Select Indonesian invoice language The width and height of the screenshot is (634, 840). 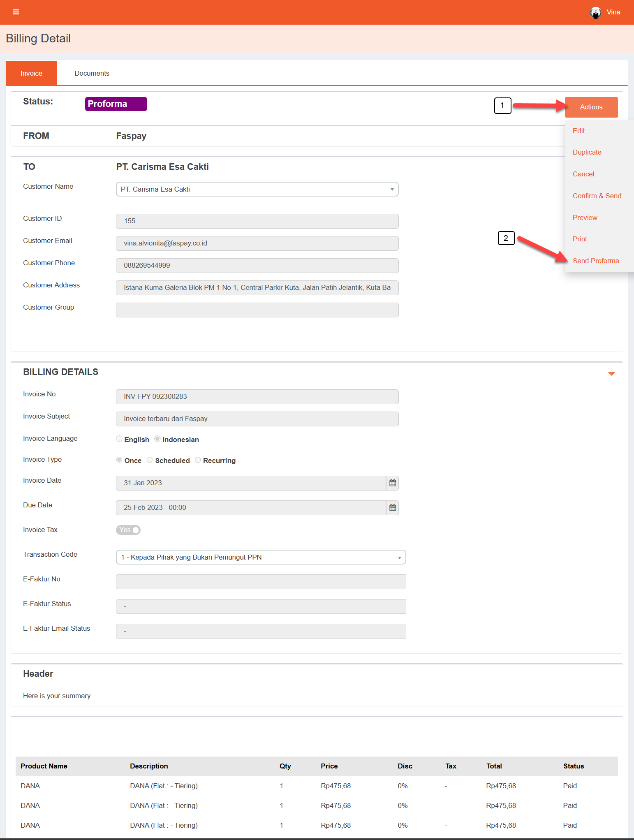157,439
